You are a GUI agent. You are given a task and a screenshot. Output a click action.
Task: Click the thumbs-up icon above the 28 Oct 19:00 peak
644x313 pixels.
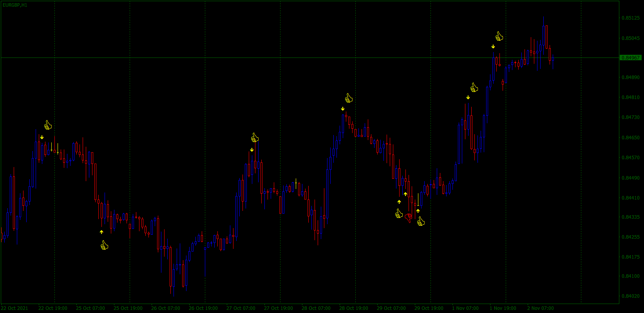pos(349,98)
